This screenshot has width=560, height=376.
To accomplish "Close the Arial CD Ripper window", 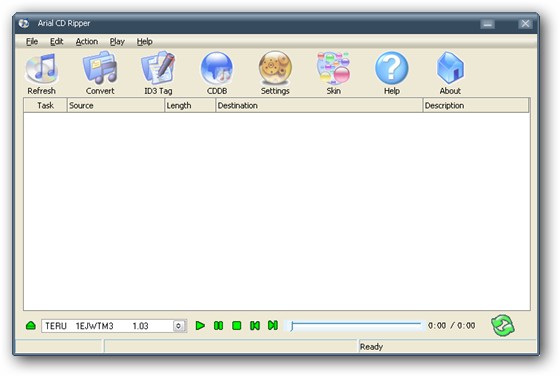I will (525, 24).
